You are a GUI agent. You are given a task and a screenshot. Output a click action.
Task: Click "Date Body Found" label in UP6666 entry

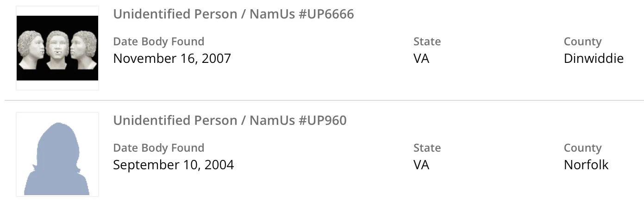pyautogui.click(x=158, y=42)
